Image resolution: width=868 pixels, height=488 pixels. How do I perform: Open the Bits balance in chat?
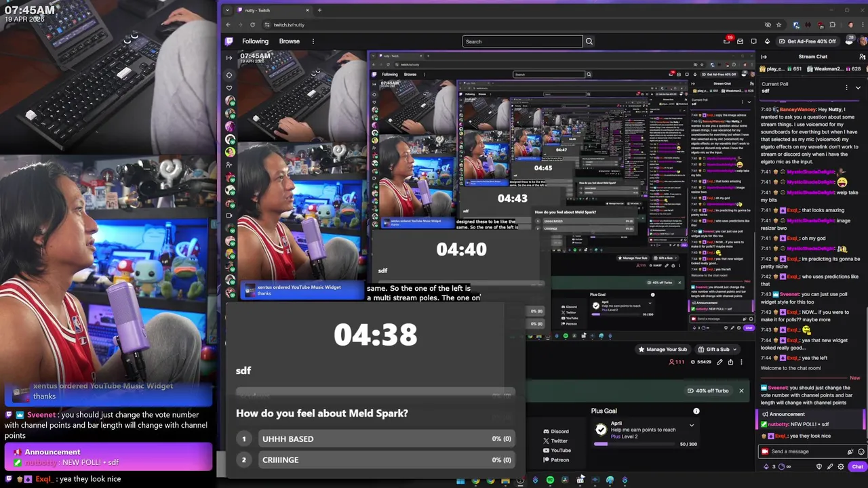coord(770,466)
